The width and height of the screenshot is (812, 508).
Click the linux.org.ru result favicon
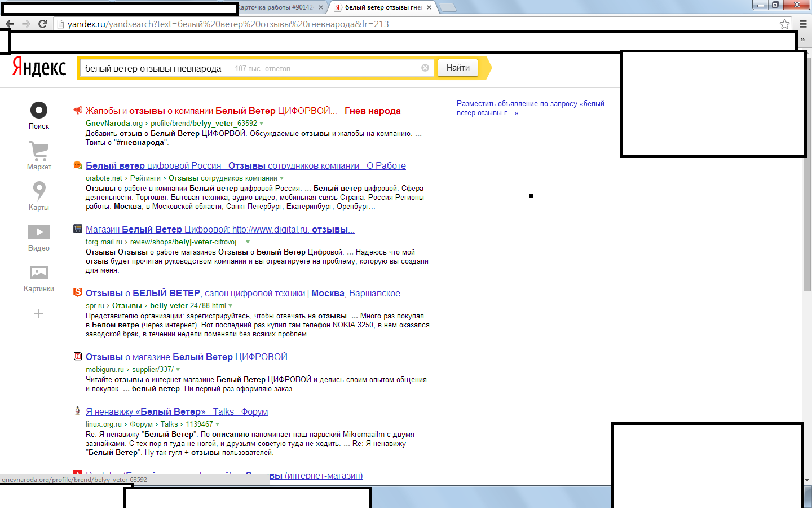(x=78, y=411)
